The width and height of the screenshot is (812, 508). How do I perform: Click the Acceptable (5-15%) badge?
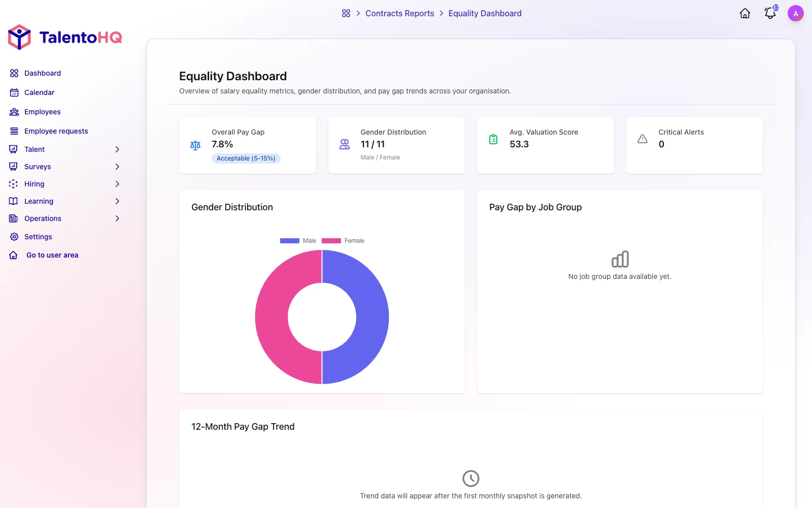coord(246,158)
